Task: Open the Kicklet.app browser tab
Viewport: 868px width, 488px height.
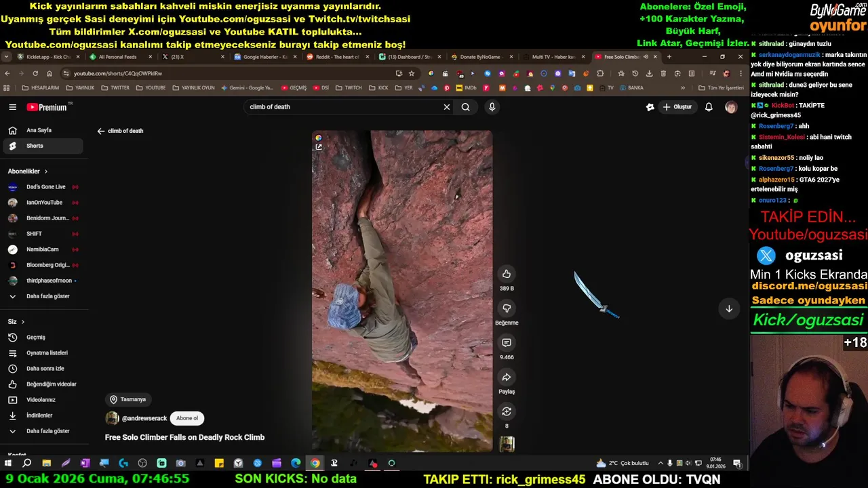Action: coord(47,57)
